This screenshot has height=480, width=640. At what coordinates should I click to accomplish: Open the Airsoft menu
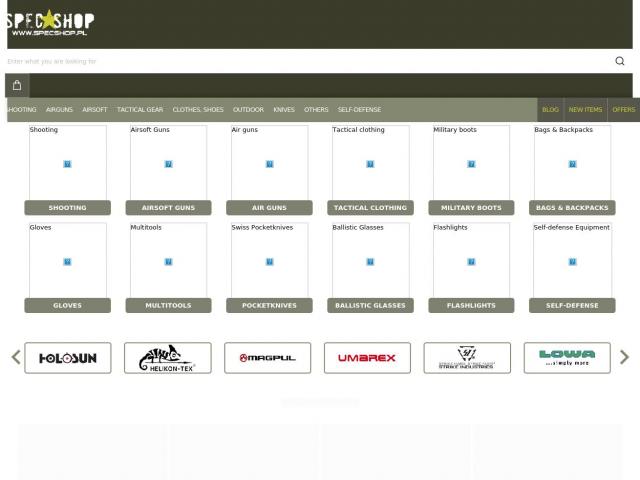[95, 109]
